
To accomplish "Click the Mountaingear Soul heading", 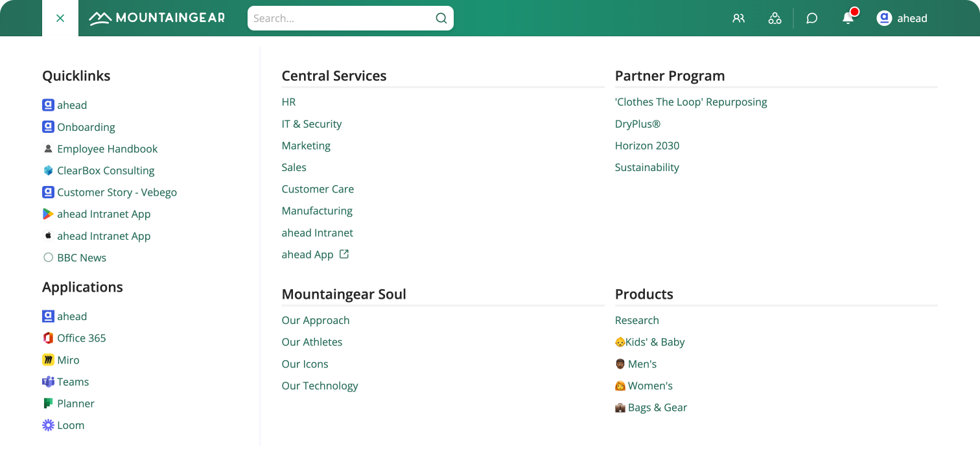I will click(344, 294).
